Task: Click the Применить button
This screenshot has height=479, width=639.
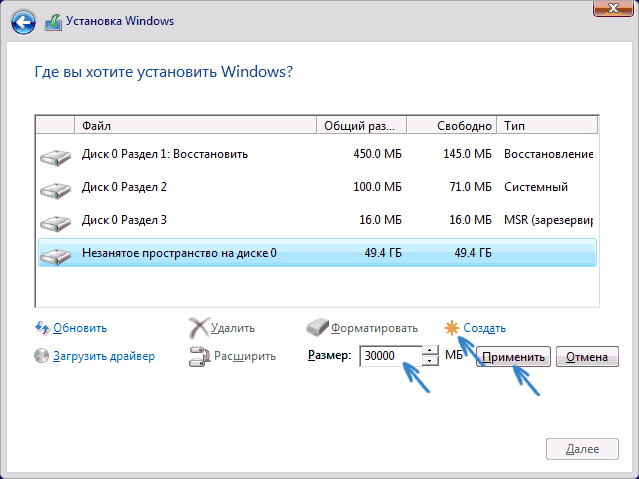Action: coord(513,357)
